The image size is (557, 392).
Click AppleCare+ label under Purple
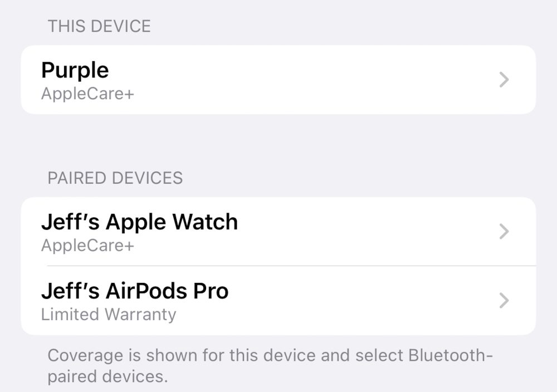click(x=88, y=94)
